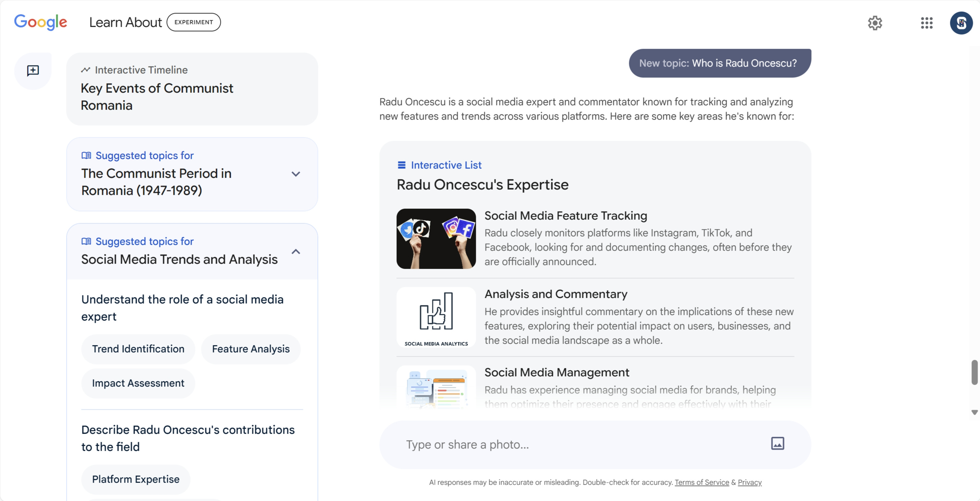The height and width of the screenshot is (501, 980).
Task: Click the Google logo
Action: point(41,22)
